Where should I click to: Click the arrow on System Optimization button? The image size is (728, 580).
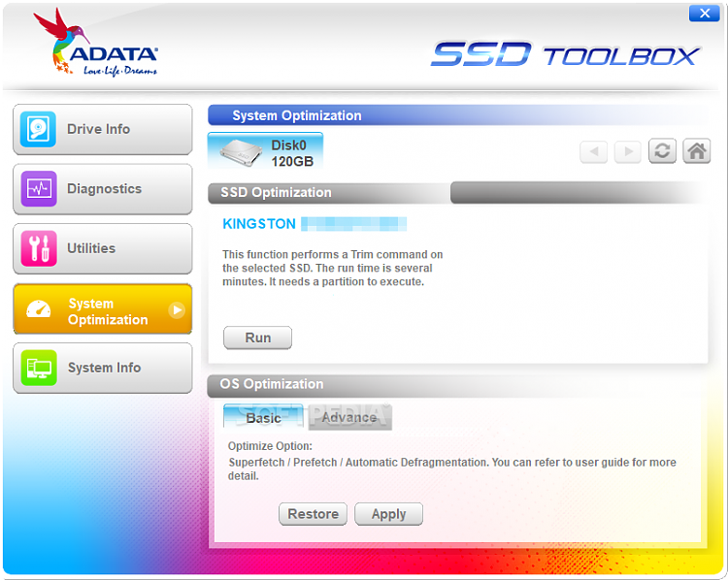(177, 309)
